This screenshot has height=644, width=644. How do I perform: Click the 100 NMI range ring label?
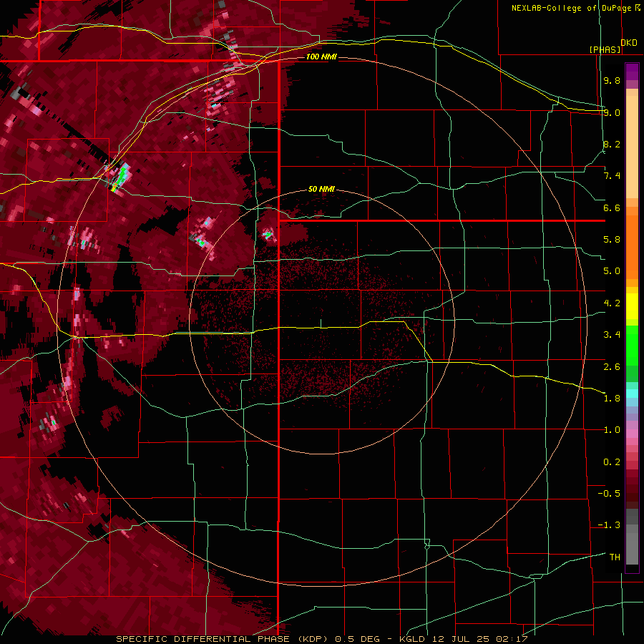tap(321, 57)
